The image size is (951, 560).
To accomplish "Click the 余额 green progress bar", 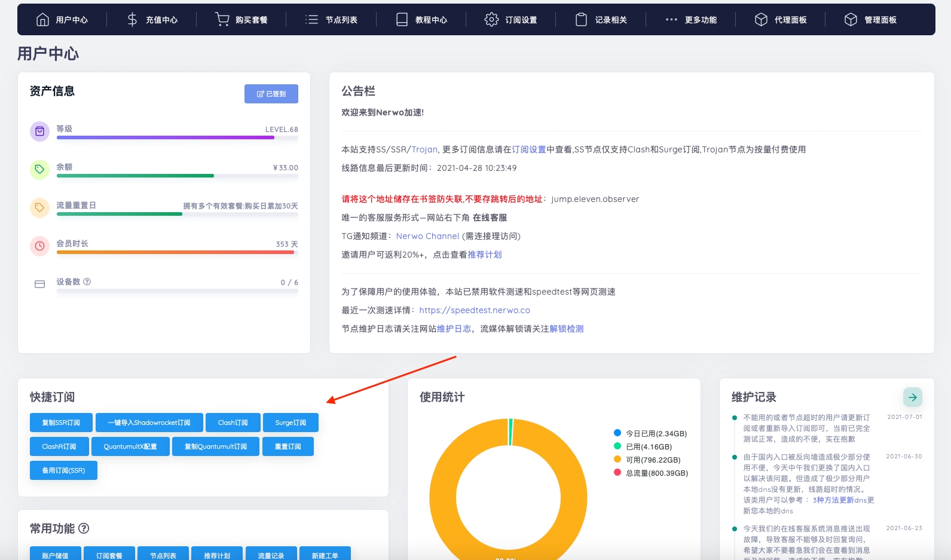I will 135,176.
